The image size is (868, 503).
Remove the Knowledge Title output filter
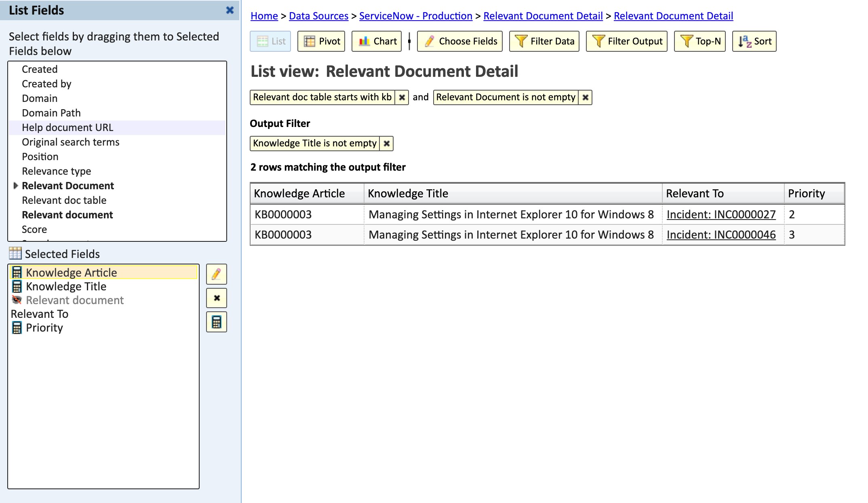click(386, 144)
